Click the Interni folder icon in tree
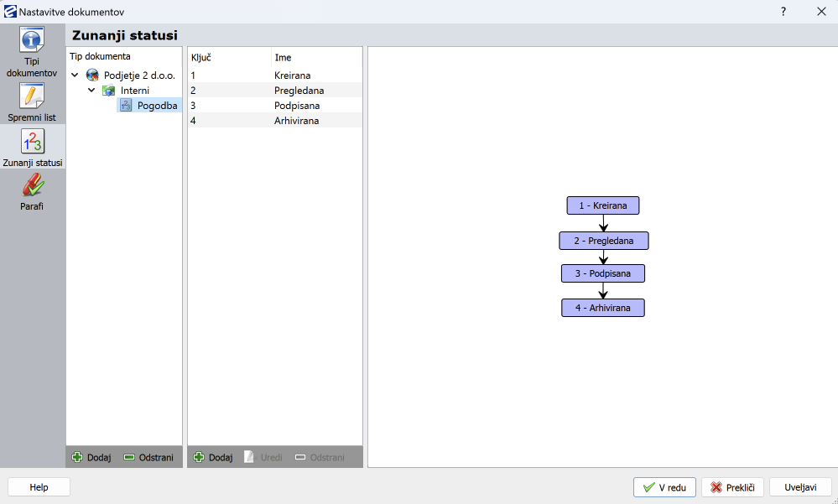 (109, 91)
